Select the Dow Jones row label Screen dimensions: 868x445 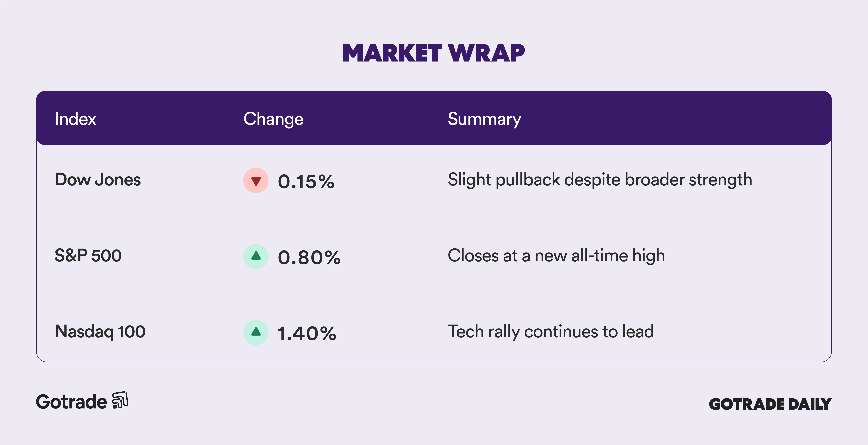[x=98, y=180]
